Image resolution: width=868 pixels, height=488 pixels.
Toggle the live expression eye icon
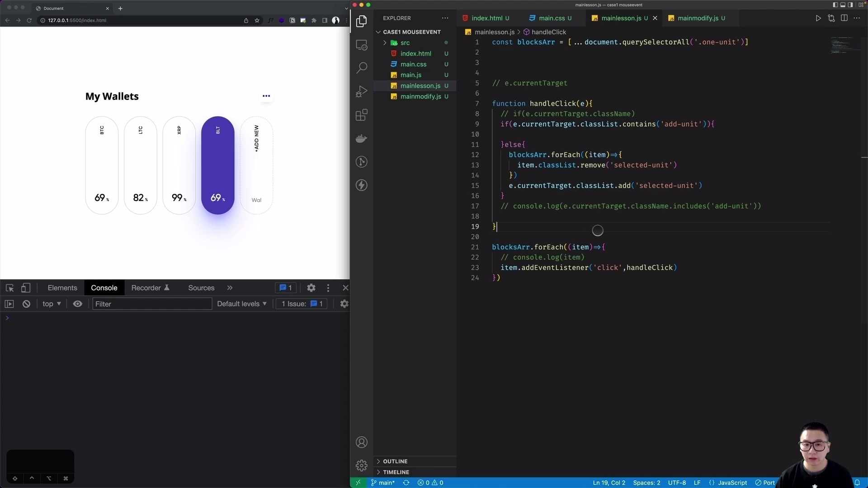pos(78,304)
